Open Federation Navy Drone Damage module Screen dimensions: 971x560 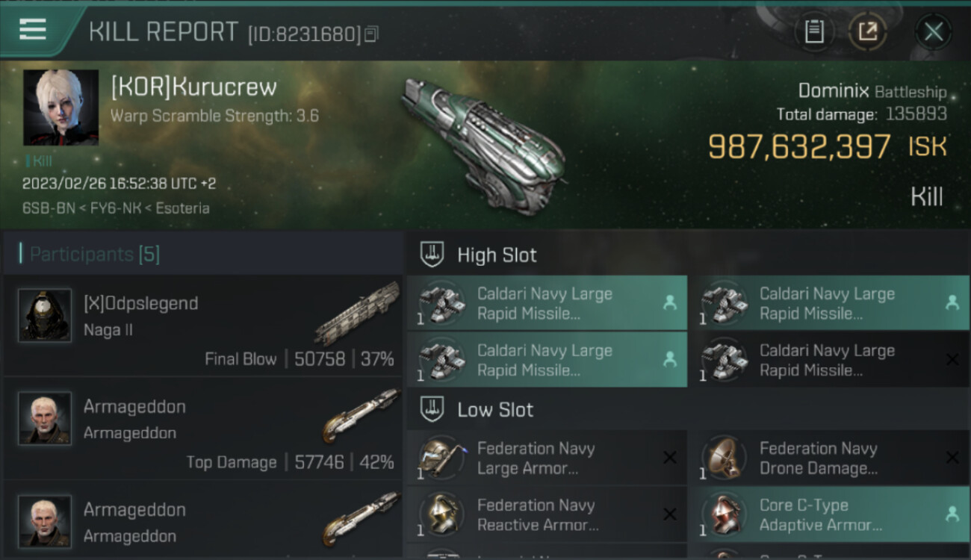point(829,458)
